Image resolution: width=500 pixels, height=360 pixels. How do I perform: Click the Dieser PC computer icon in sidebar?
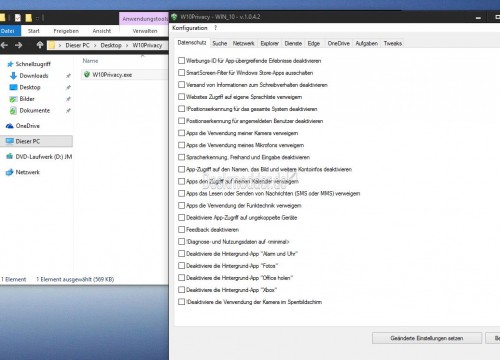tap(10, 141)
